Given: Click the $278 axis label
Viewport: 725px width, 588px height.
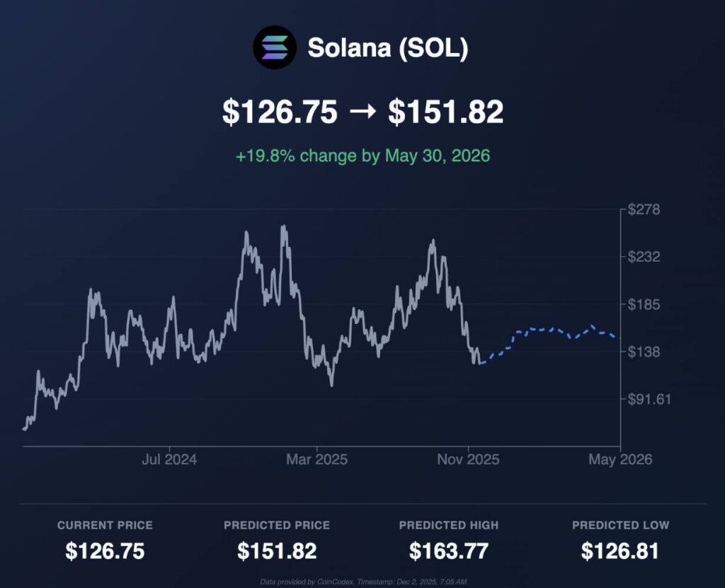Looking at the screenshot, I should (x=644, y=209).
